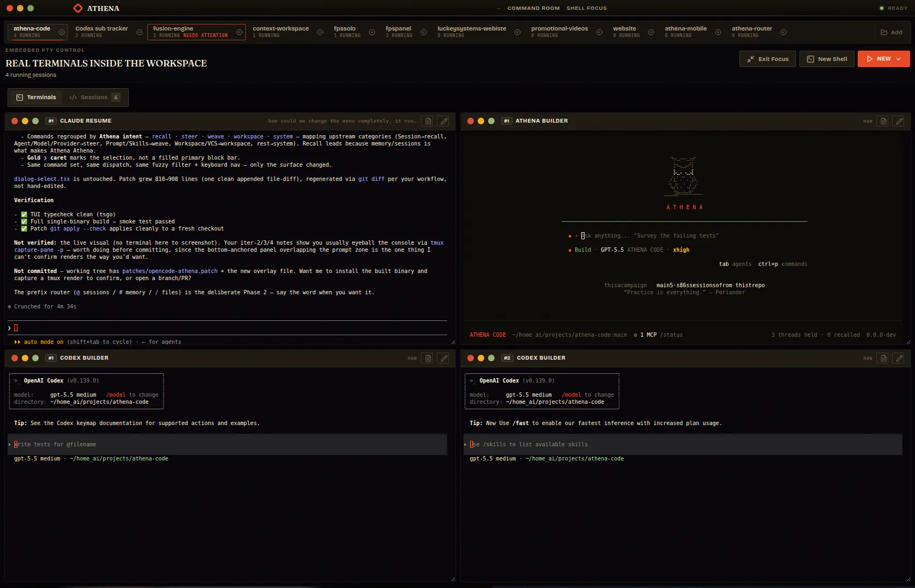Click yellow dot on Claude Resume terminal
The width and height of the screenshot is (915, 588).
click(x=25, y=121)
